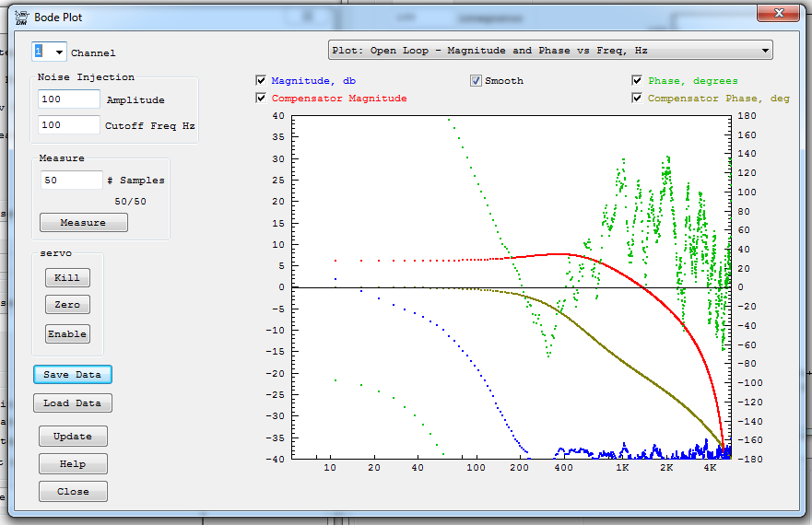Click the servo Enable button

pos(67,334)
